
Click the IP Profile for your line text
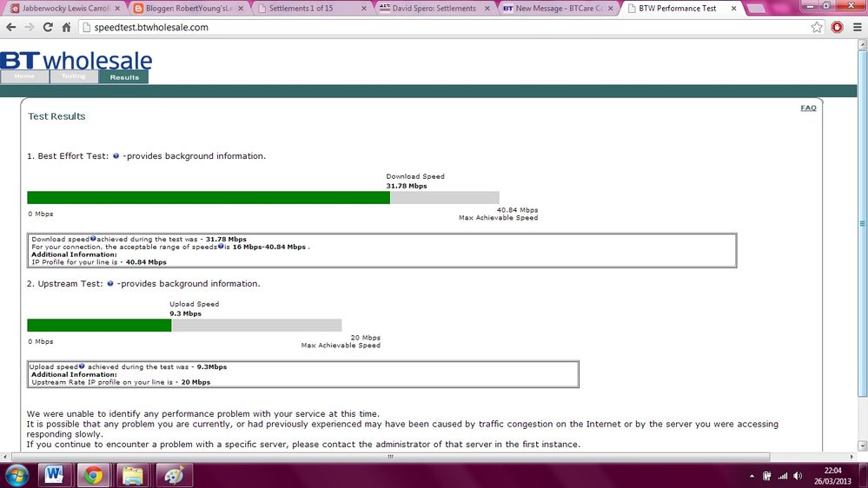pyautogui.click(x=98, y=262)
